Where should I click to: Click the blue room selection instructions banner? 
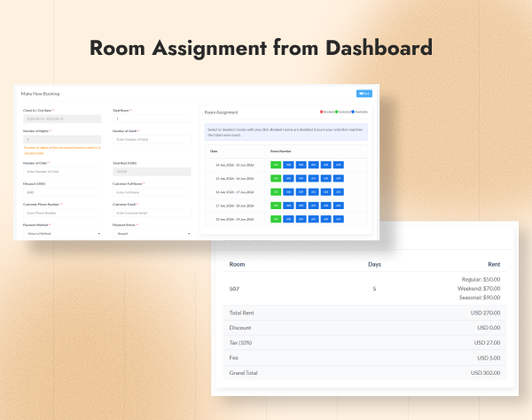286,132
